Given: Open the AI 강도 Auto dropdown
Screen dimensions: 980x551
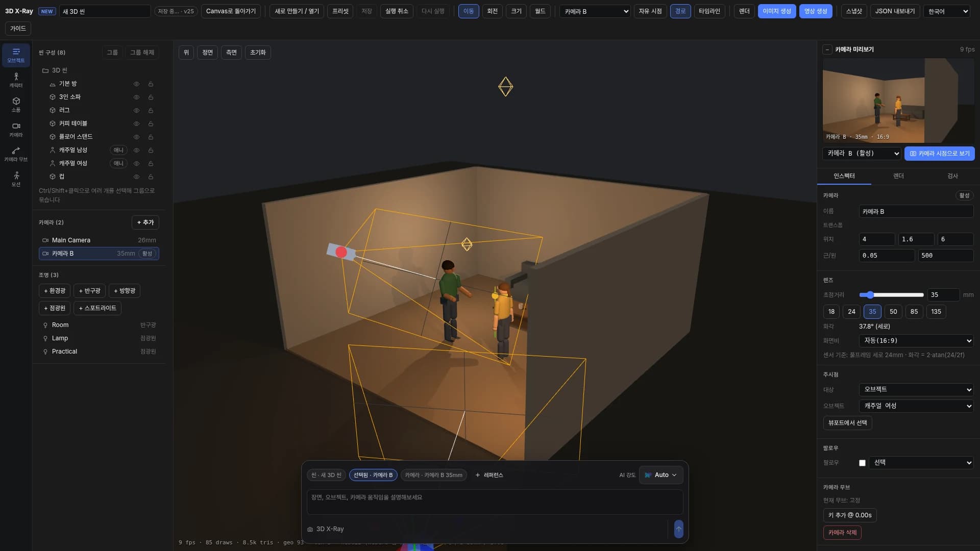Looking at the screenshot, I should pos(661,475).
